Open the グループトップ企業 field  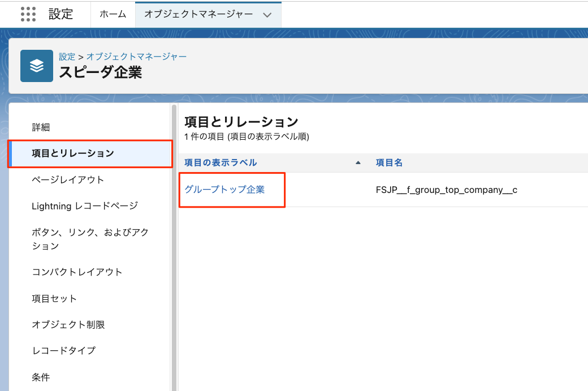(x=224, y=190)
